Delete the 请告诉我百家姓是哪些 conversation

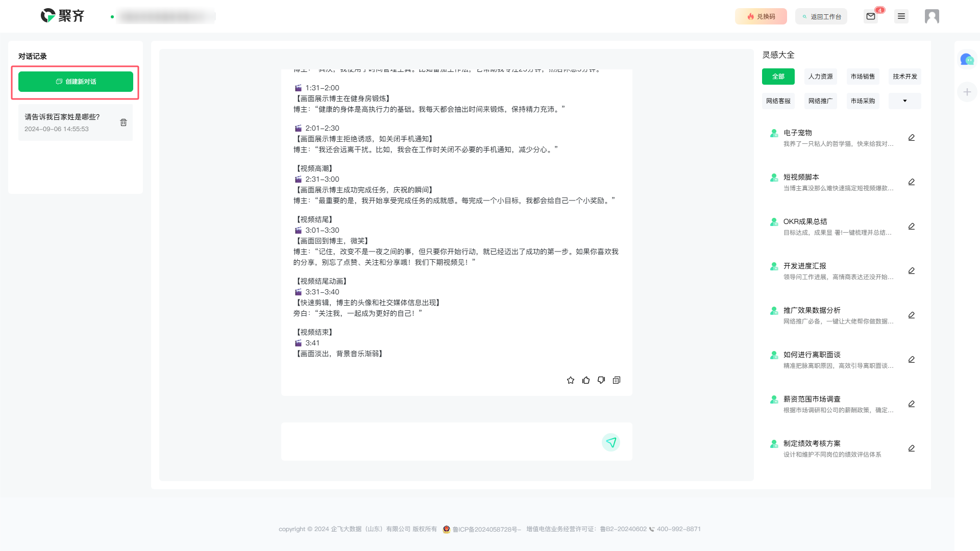pos(124,122)
